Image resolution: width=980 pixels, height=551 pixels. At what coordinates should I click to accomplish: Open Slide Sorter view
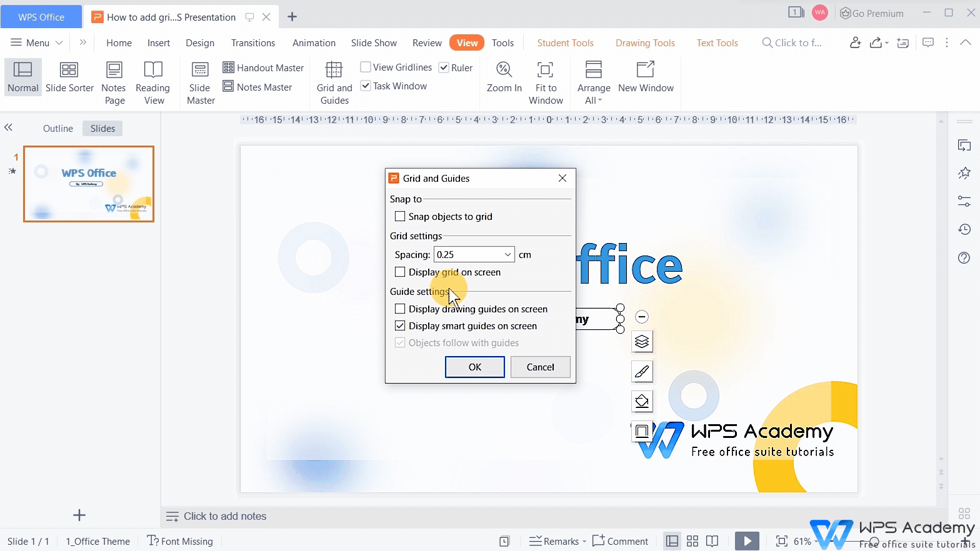69,77
